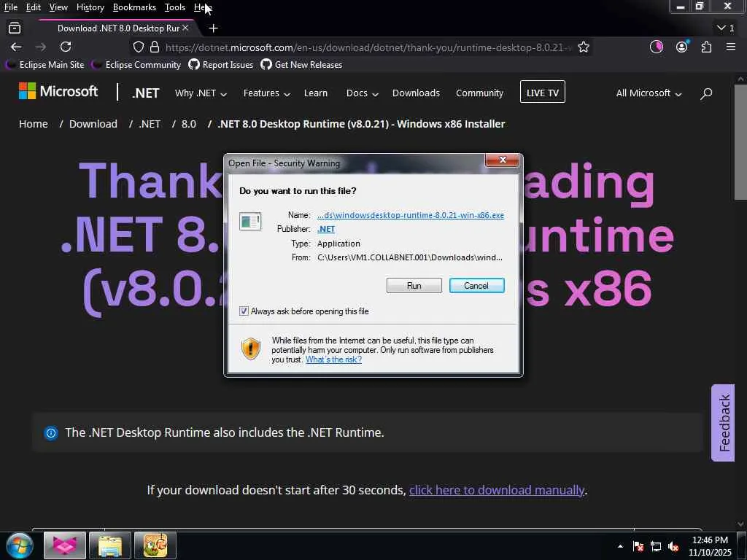Click 8.0 in the breadcrumb

(x=189, y=124)
